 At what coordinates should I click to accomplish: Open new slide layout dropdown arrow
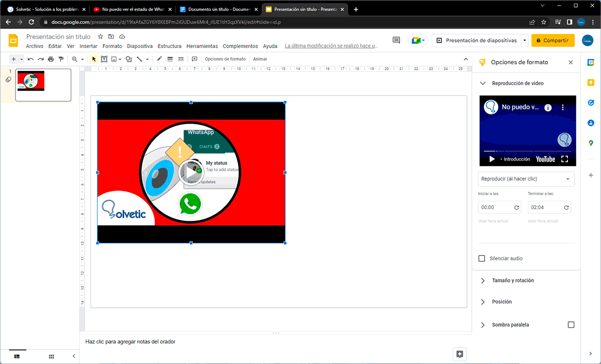coord(22,59)
